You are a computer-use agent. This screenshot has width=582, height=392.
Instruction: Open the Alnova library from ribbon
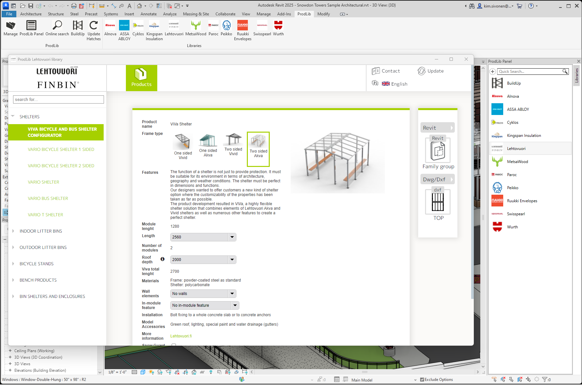click(110, 28)
